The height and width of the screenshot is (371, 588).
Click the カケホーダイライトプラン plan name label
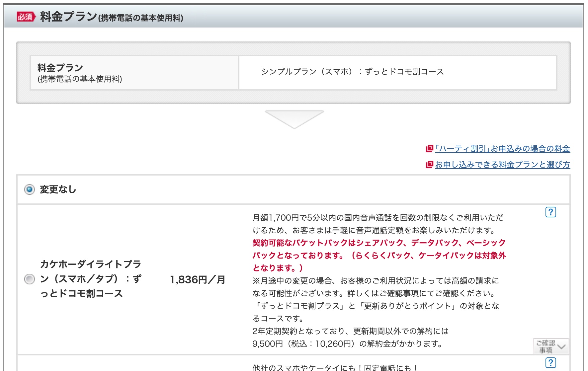click(x=91, y=279)
